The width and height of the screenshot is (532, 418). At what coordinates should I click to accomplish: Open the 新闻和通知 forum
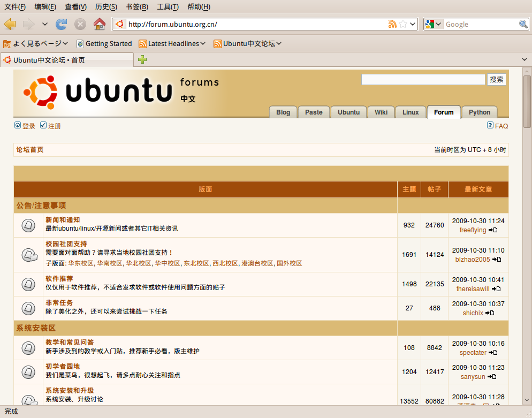click(63, 220)
